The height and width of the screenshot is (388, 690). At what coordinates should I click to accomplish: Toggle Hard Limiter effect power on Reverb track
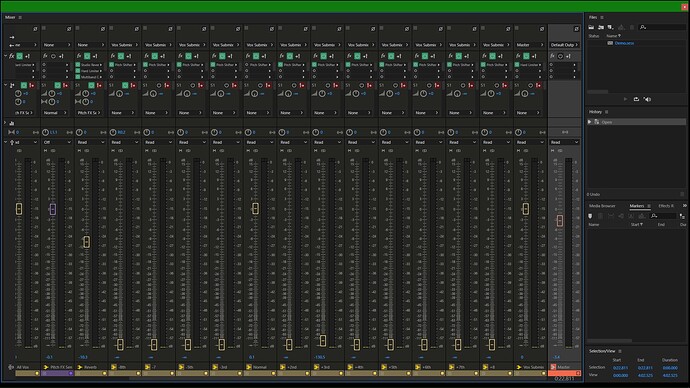tap(78, 71)
